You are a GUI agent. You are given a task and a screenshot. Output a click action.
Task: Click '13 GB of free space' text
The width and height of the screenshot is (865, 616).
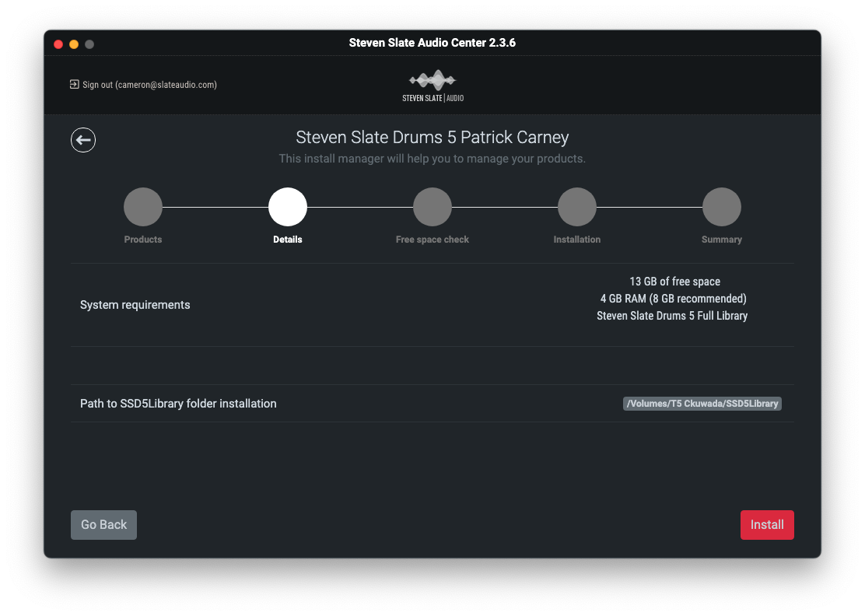[674, 282]
